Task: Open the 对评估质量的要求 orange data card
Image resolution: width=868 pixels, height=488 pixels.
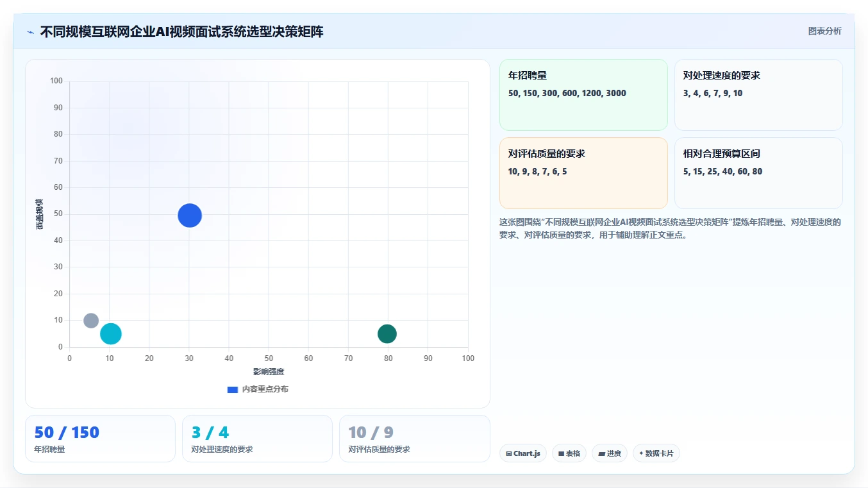Action: coord(583,173)
